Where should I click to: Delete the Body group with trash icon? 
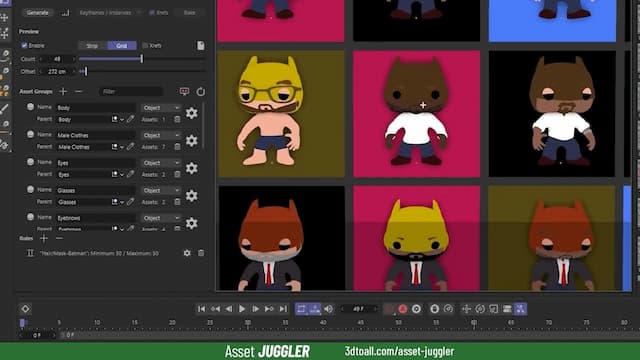[177, 120]
